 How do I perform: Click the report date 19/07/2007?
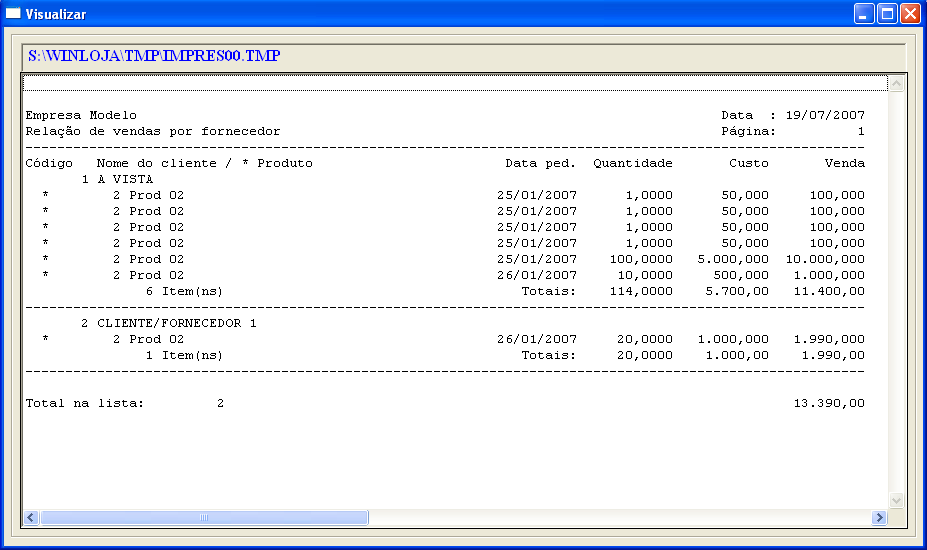tap(825, 115)
